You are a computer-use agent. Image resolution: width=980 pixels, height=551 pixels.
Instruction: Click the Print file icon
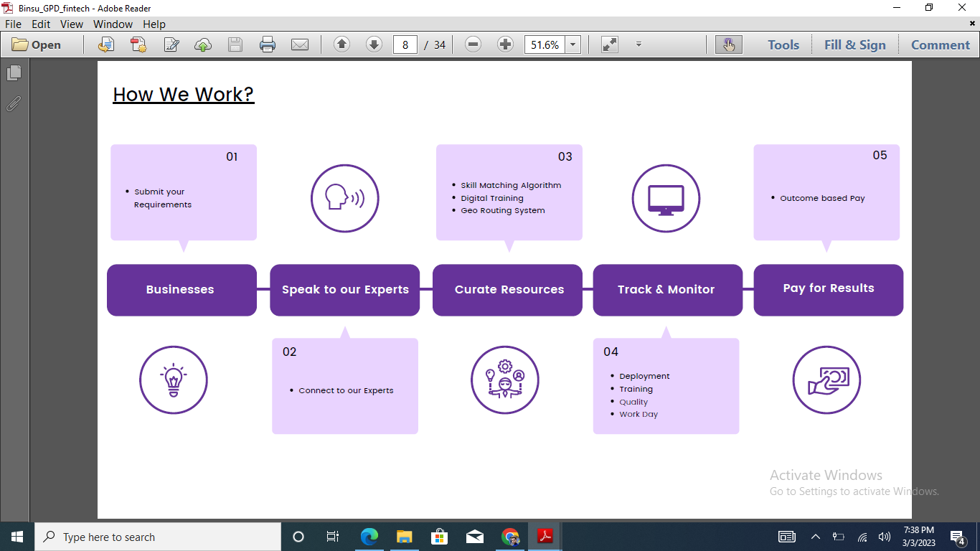[x=268, y=44]
